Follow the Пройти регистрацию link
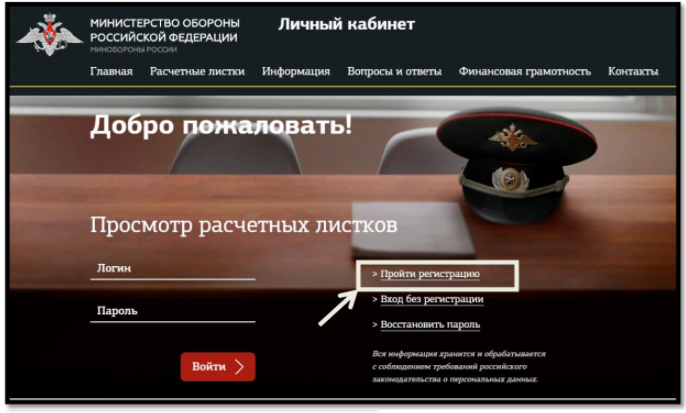This screenshot has width=686, height=413. pos(430,274)
